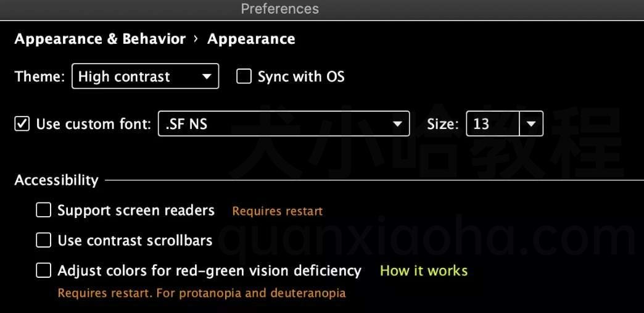Image resolution: width=644 pixels, height=313 pixels.
Task: Click the arrow of the Theme selector
Action: coord(207,77)
